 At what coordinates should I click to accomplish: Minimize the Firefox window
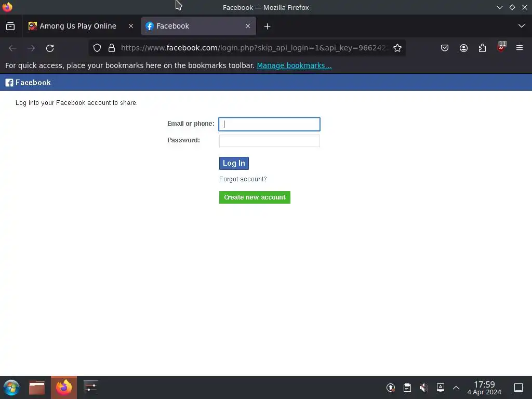pos(499,7)
